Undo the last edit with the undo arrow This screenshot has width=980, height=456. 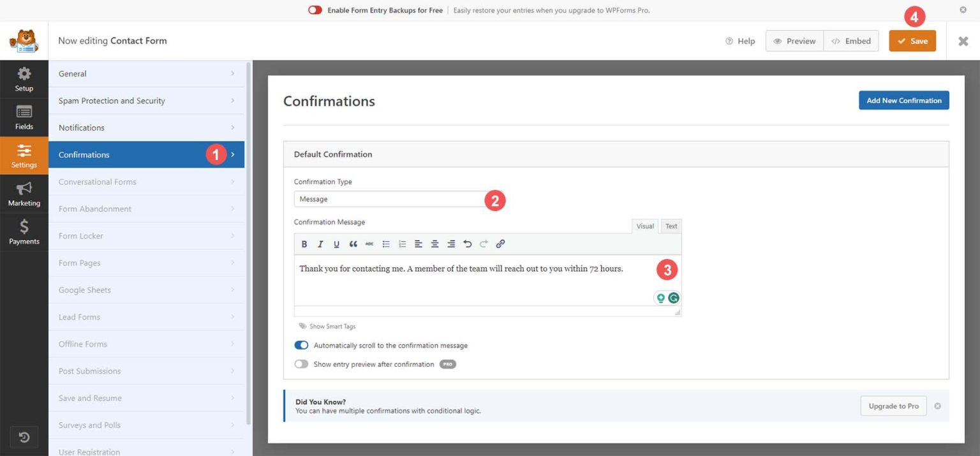click(x=467, y=244)
